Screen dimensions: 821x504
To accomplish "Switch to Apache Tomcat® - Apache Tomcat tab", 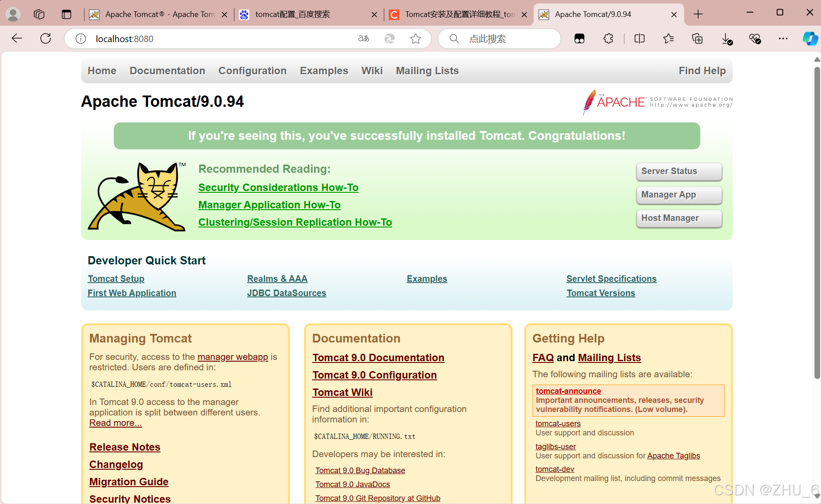I will [159, 14].
